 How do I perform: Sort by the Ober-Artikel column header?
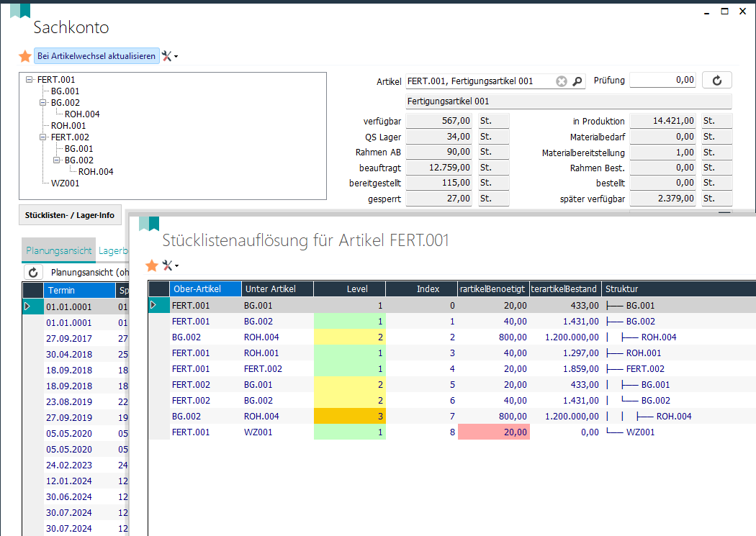click(x=205, y=289)
